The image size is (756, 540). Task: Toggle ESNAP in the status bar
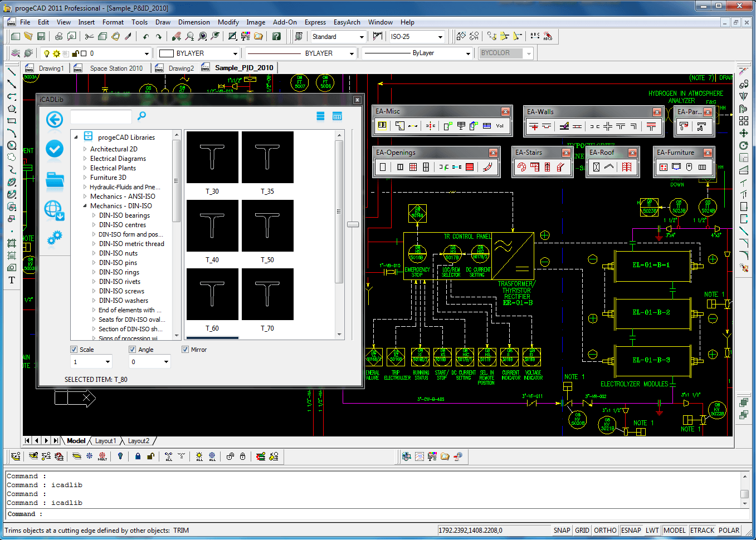point(631,531)
